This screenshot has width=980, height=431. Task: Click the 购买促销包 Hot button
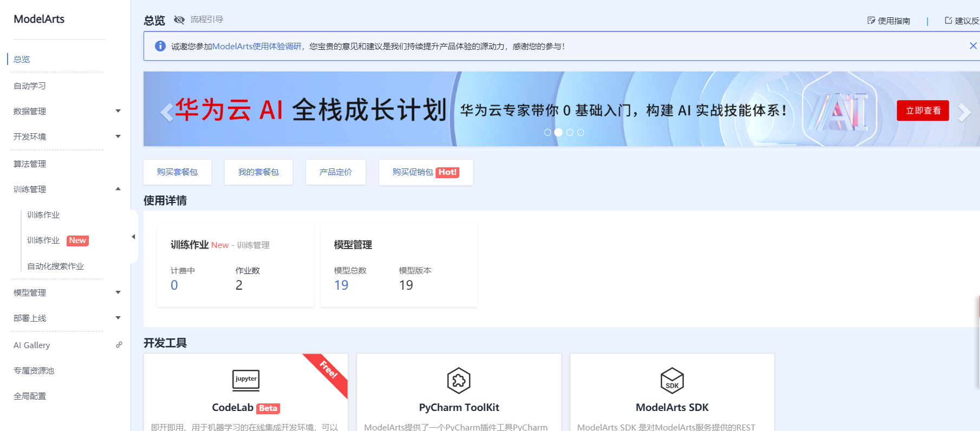click(x=426, y=172)
